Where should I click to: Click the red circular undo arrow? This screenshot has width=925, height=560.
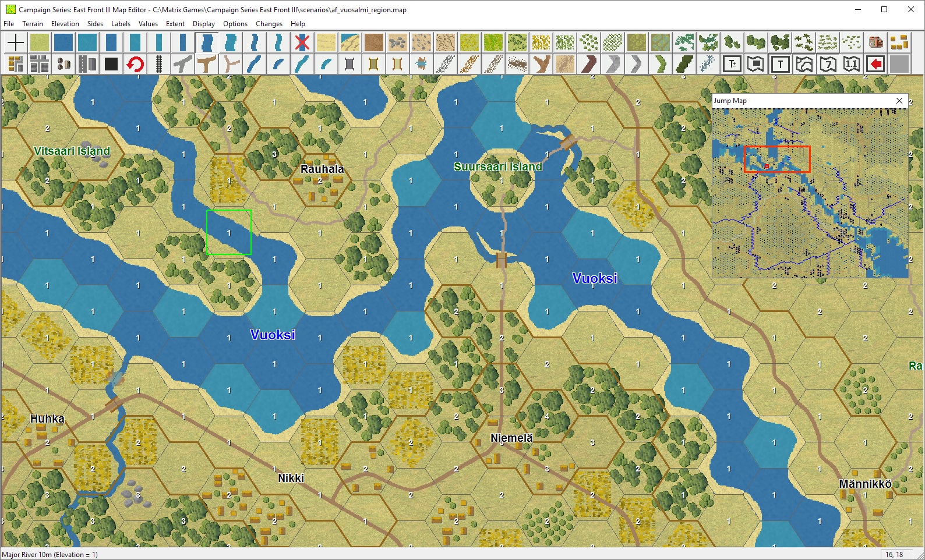135,63
